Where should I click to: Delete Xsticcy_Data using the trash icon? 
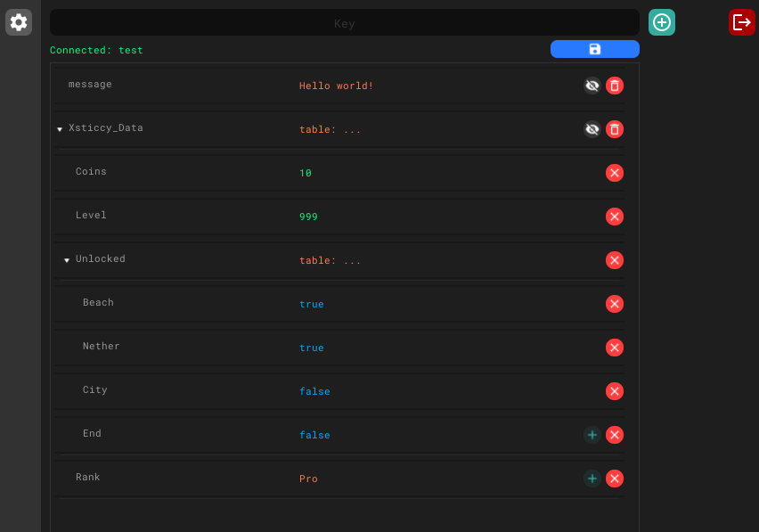click(x=615, y=129)
